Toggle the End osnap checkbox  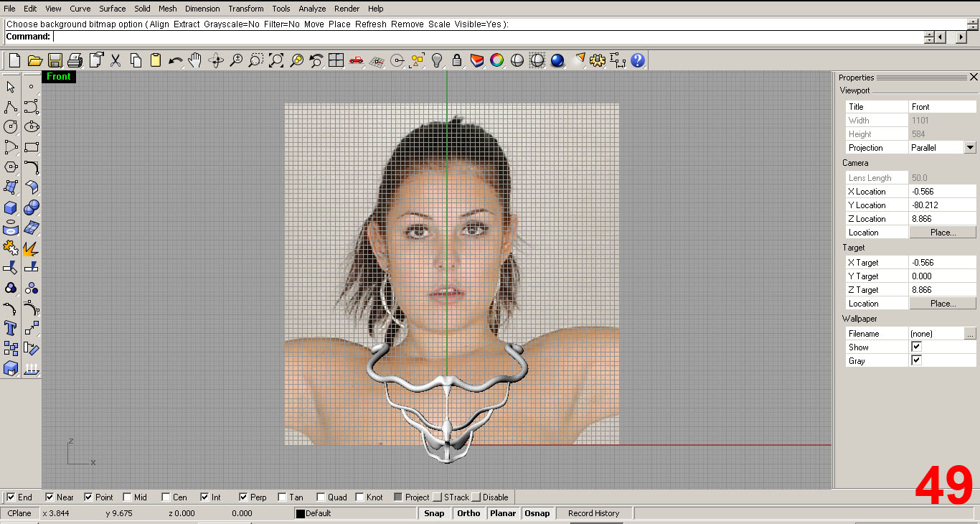(x=11, y=497)
